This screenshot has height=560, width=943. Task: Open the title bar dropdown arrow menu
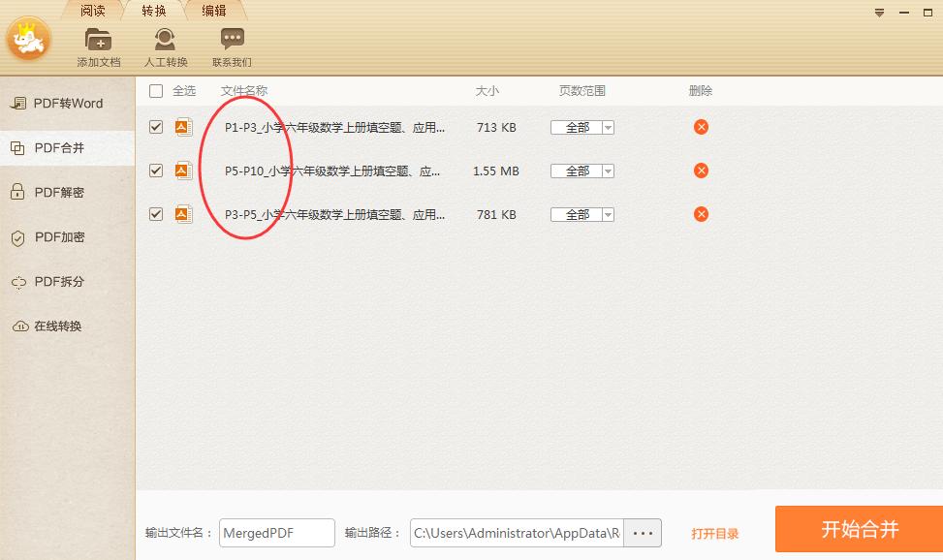pos(880,13)
